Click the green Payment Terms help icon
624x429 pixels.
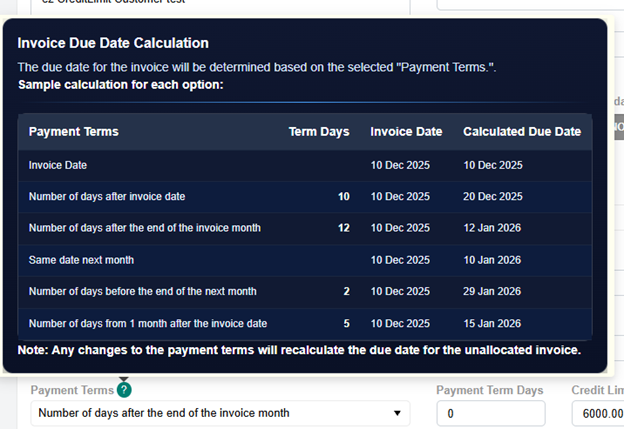coord(124,391)
